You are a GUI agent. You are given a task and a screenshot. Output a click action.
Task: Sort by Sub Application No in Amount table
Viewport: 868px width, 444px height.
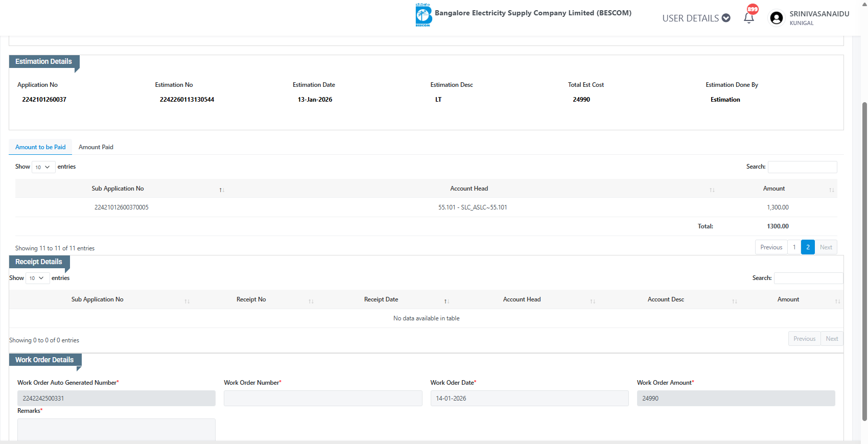point(221,190)
